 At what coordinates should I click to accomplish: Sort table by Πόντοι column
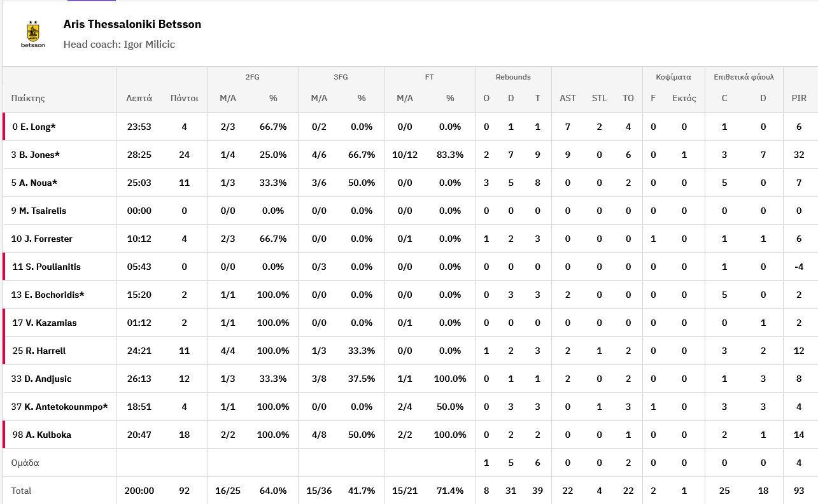(x=185, y=98)
